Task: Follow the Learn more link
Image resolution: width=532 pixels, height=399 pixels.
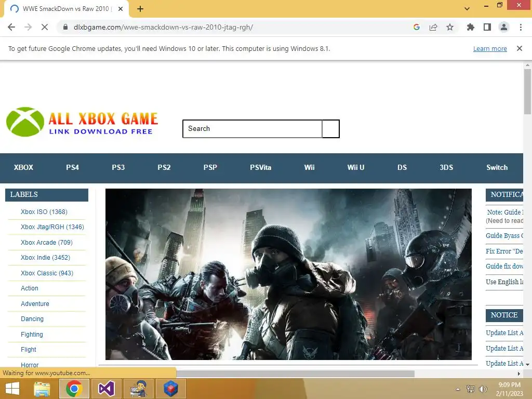Action: coord(490,48)
